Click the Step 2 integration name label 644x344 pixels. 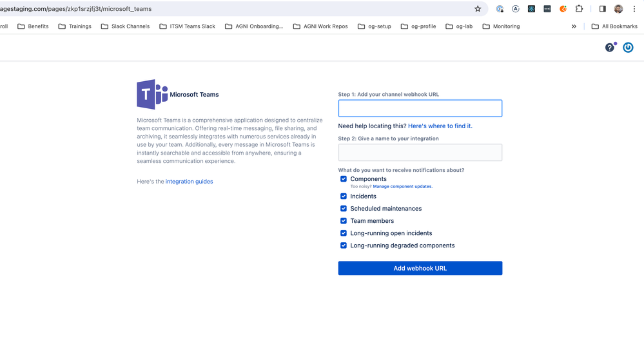click(389, 139)
